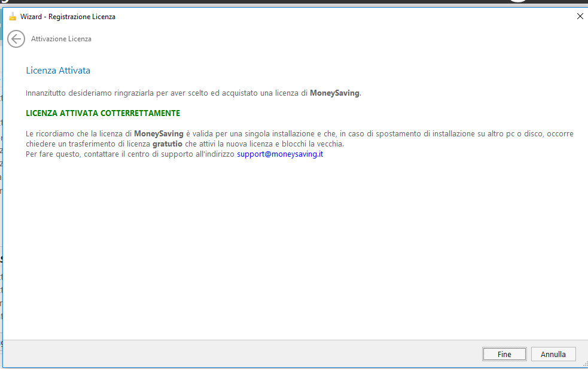Click the back arrow in the wizard
This screenshot has width=588, height=369.
[x=16, y=39]
